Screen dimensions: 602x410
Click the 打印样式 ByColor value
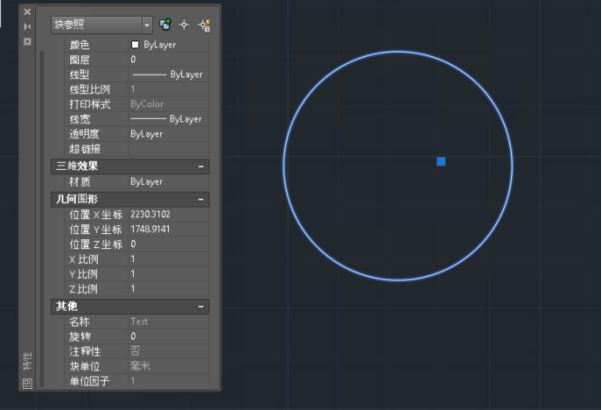click(x=169, y=104)
